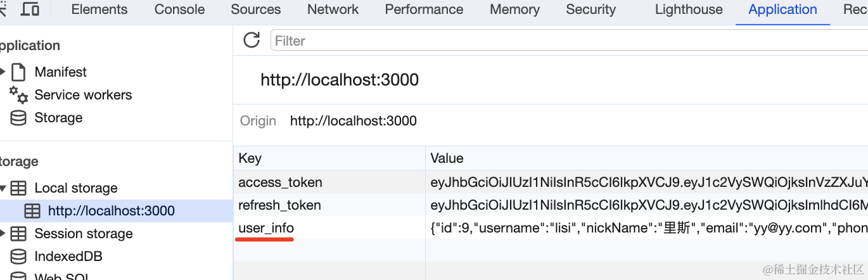Viewport: 868px width, 280px height.
Task: Collapse the Local storage tree node
Action: (x=3, y=188)
